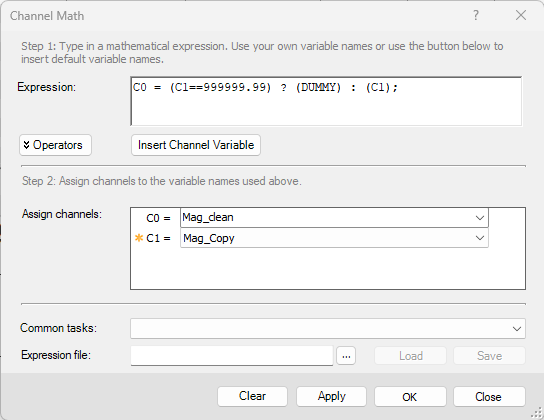Click the Close button
The height and width of the screenshot is (420, 544).
coord(489,396)
